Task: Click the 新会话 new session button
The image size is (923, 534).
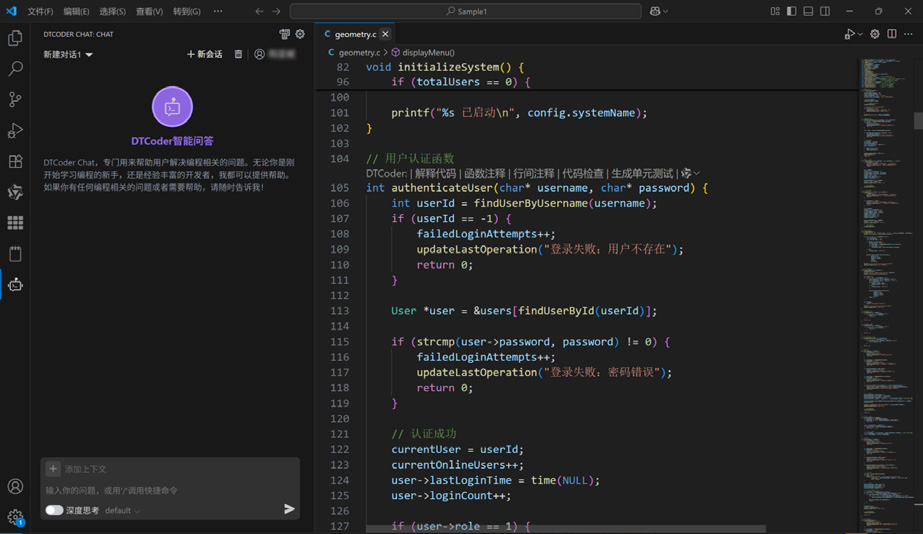Action: pyautogui.click(x=204, y=55)
